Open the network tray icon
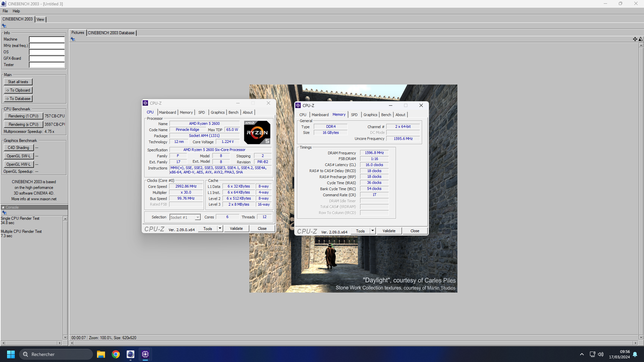This screenshot has height=362, width=644. [x=592, y=354]
